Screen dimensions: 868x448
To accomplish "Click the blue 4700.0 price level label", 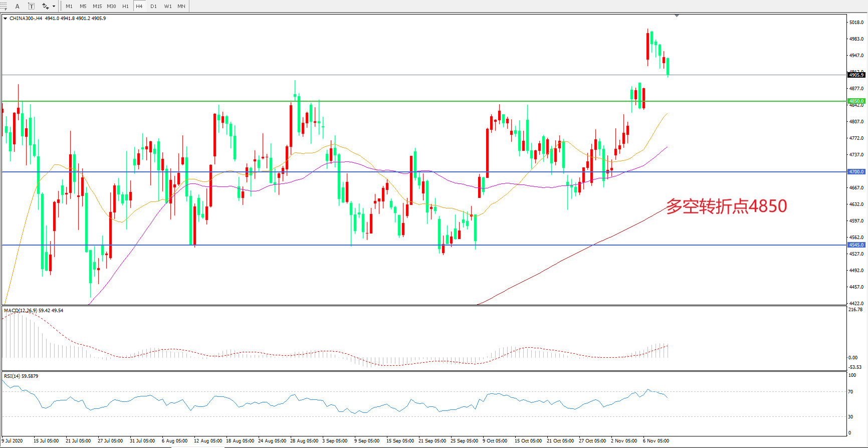I will point(856,172).
